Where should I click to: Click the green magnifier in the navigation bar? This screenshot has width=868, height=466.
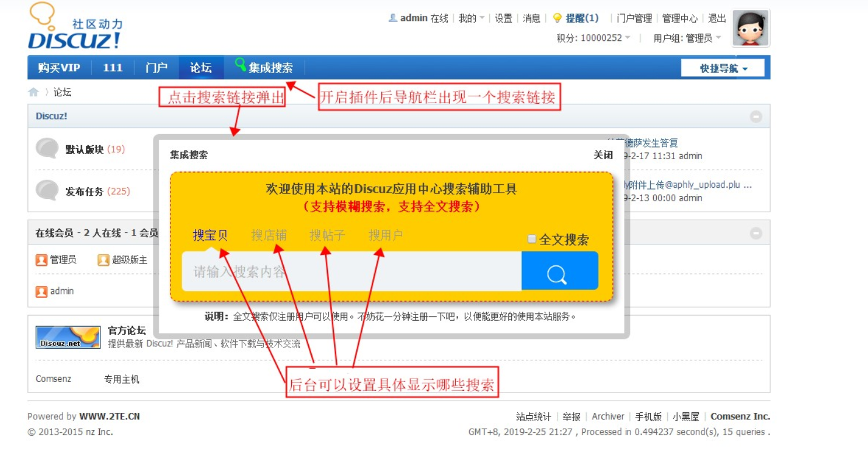(x=240, y=65)
